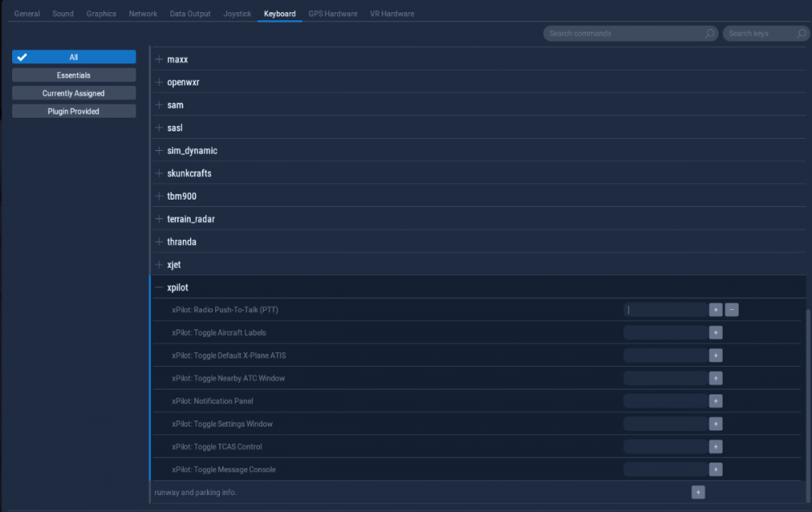Add a key for Toggle Nearby ATC Window
The height and width of the screenshot is (512, 812).
tap(715, 378)
